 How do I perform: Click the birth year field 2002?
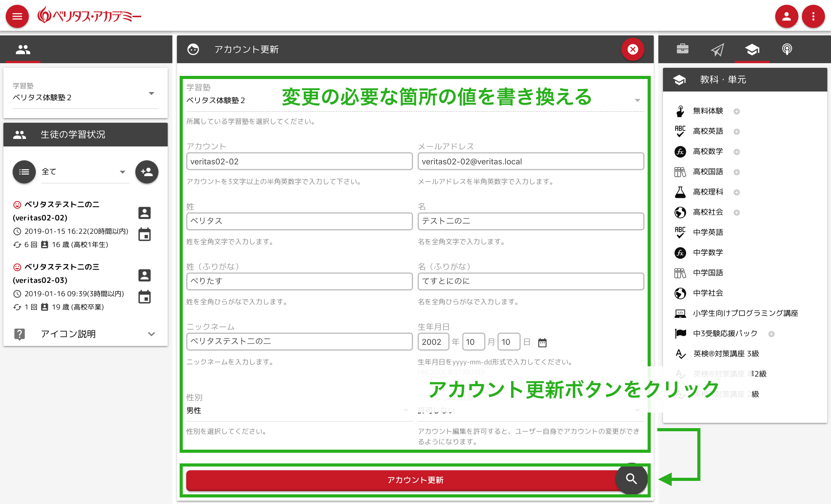point(433,342)
